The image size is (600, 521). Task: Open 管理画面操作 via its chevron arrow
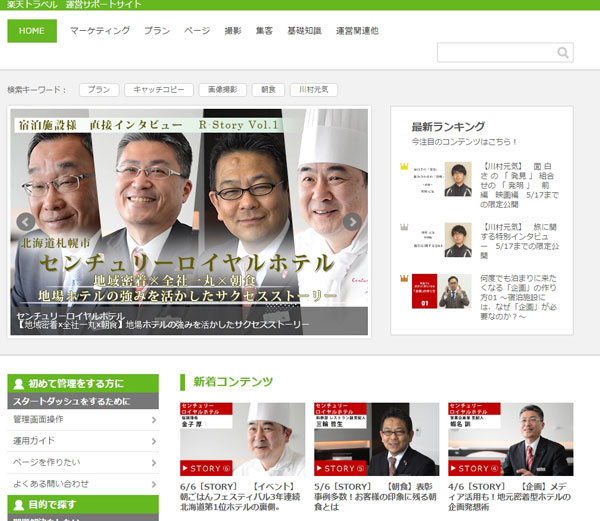click(x=154, y=420)
